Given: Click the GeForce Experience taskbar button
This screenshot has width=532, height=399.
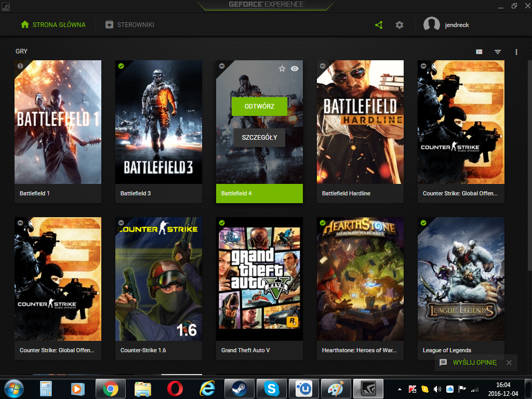Looking at the screenshot, I should tap(368, 389).
